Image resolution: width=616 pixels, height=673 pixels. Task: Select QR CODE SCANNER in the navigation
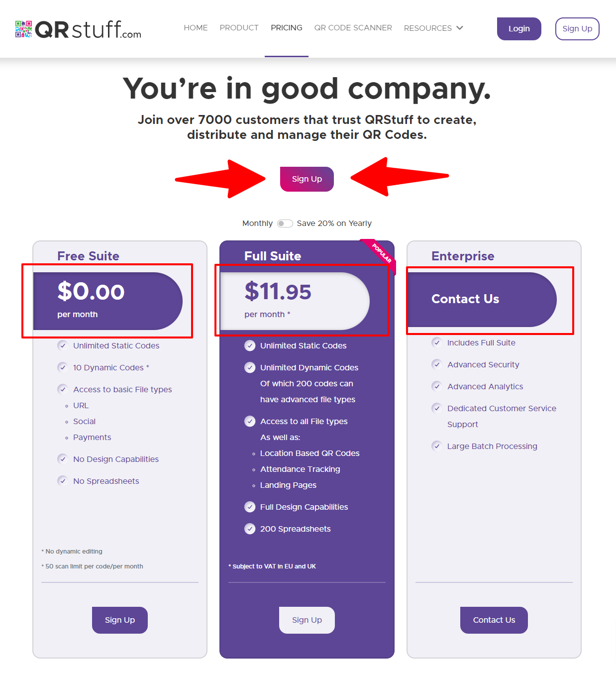click(x=353, y=28)
